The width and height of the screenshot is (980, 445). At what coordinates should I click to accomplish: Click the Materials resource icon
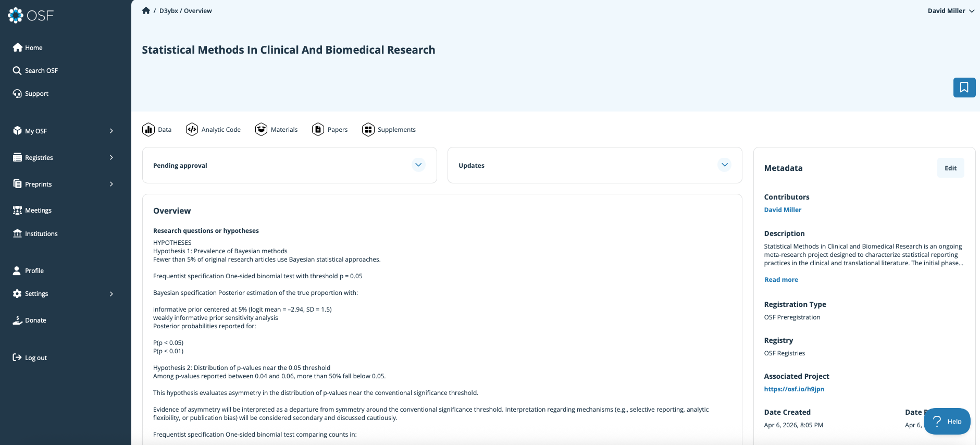coord(261,130)
